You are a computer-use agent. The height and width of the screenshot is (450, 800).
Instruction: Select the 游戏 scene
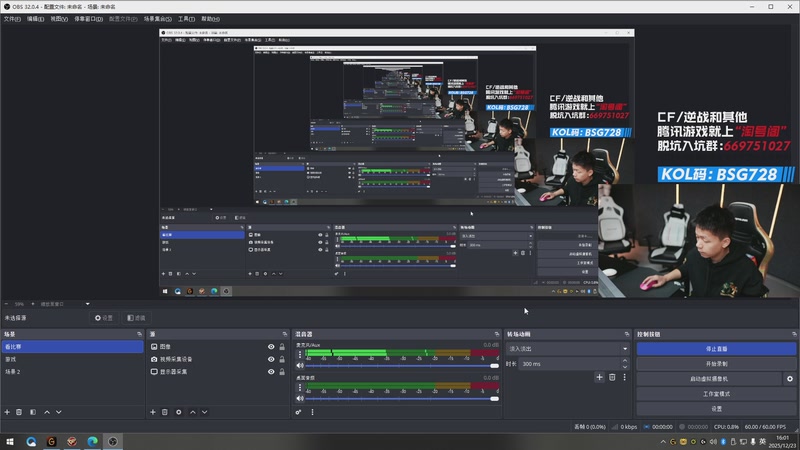click(72, 359)
